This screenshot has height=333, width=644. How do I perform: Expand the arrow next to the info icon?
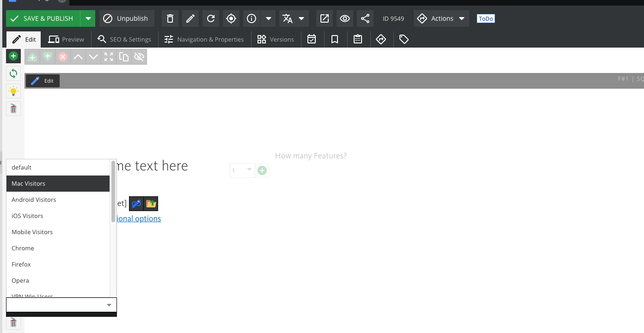(268, 18)
